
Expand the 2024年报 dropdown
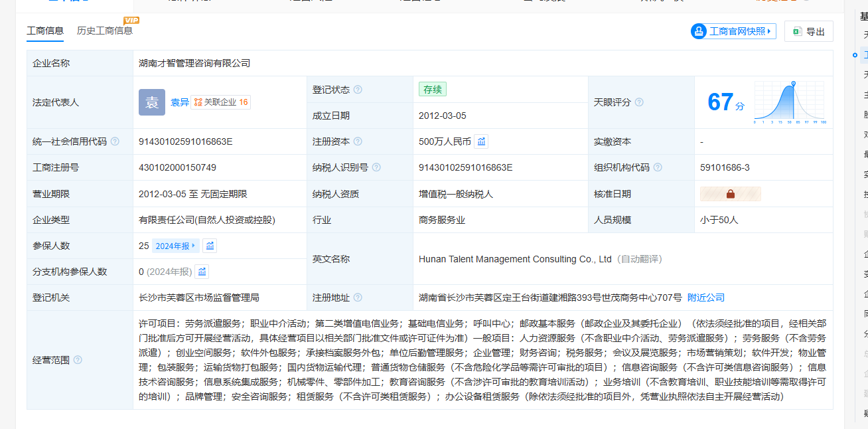pos(175,246)
